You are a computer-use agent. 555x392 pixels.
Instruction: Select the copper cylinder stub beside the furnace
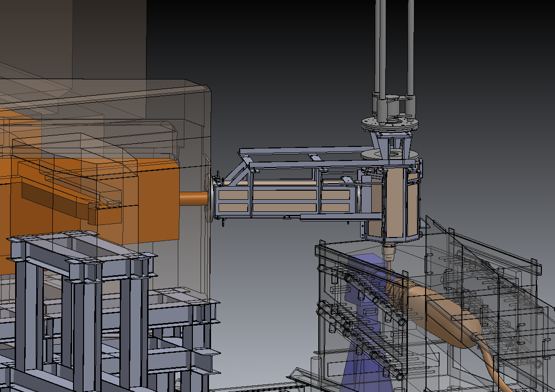click(193, 198)
